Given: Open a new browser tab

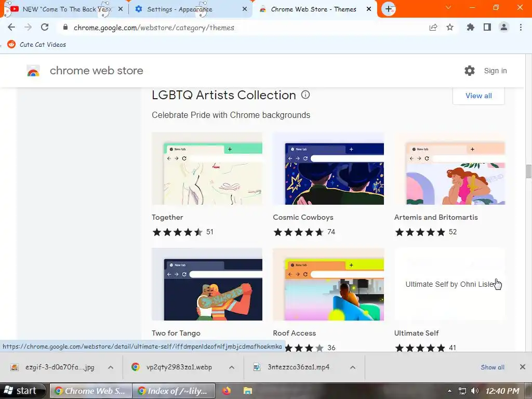Looking at the screenshot, I should pyautogui.click(x=389, y=9).
